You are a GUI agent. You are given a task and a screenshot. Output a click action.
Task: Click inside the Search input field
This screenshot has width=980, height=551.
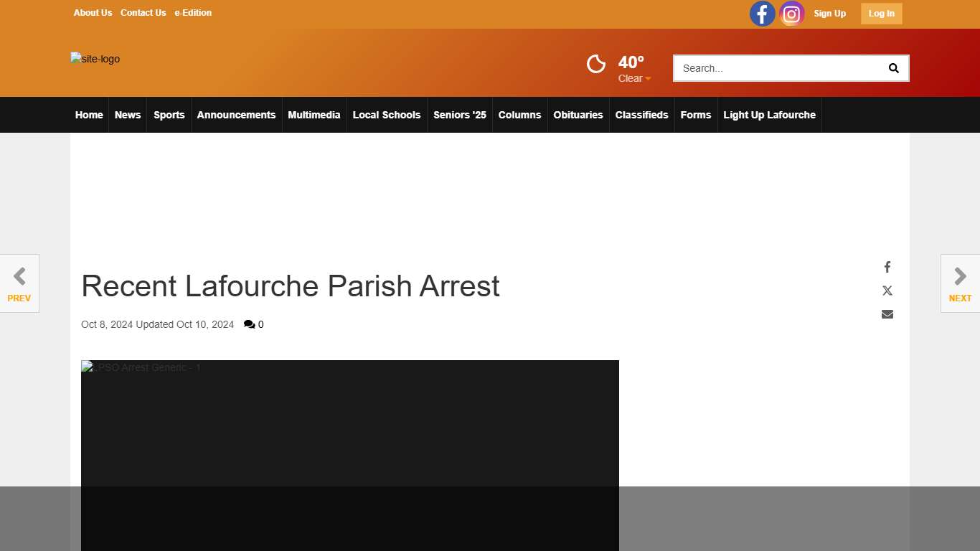[x=775, y=67]
